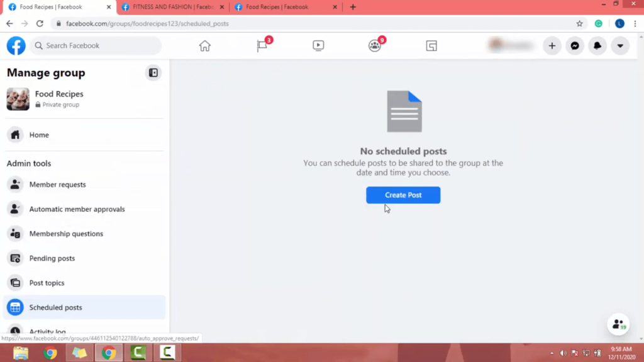Click the Facebook logo icon
This screenshot has height=362, width=644.
[16, 45]
